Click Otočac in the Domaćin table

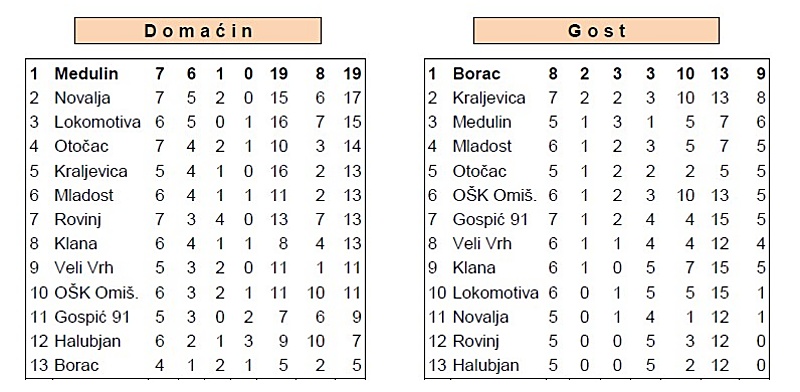[82, 147]
